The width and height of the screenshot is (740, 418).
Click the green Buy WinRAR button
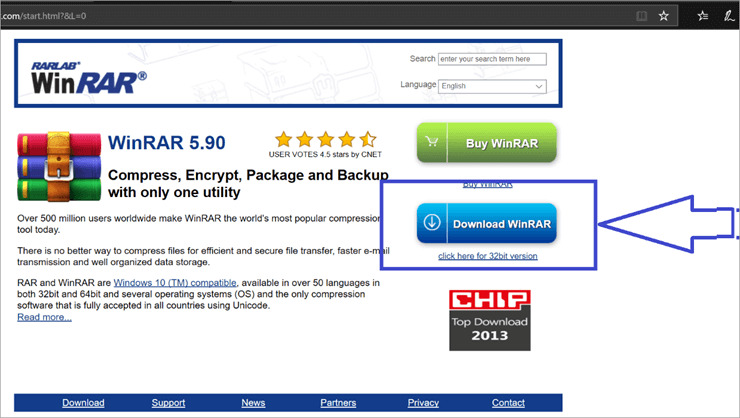tap(487, 142)
